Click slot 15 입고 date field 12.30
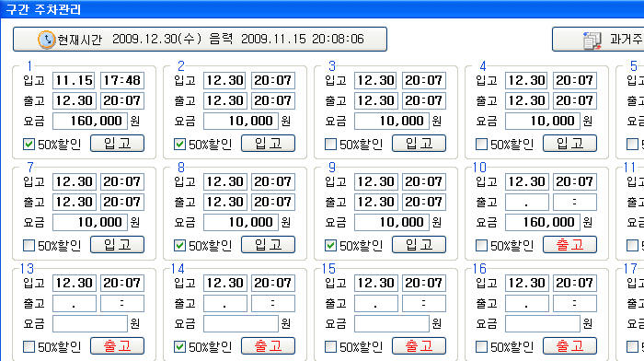The height and width of the screenshot is (361, 644). 376,284
